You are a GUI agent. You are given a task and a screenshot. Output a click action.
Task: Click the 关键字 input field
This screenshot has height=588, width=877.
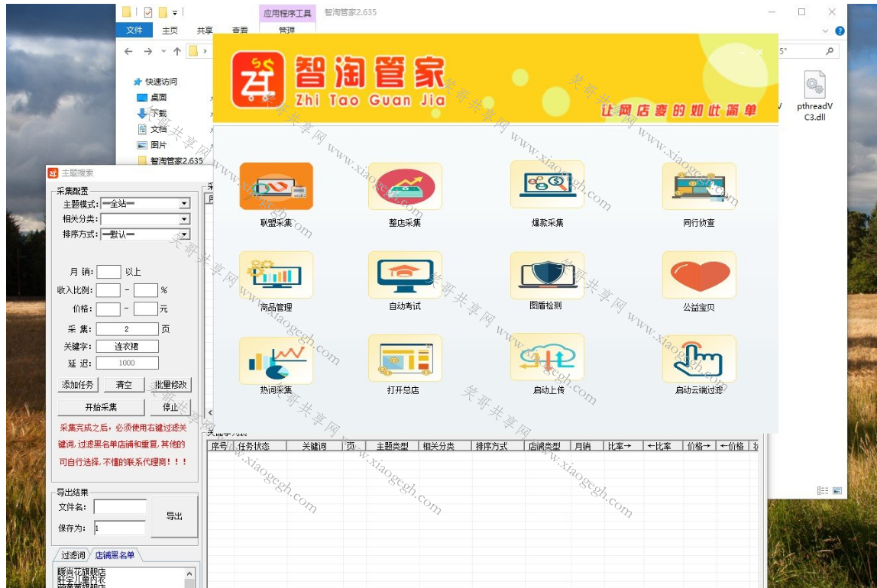[127, 347]
